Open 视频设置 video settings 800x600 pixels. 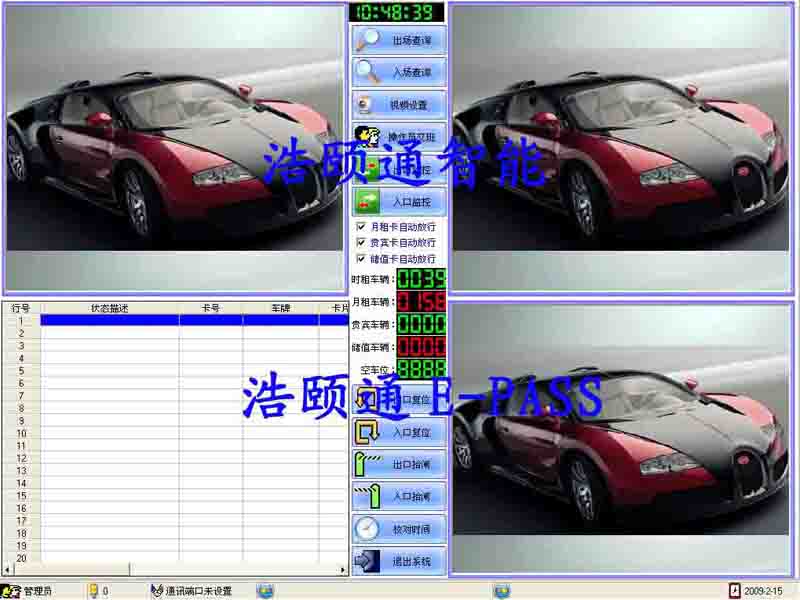pos(399,105)
